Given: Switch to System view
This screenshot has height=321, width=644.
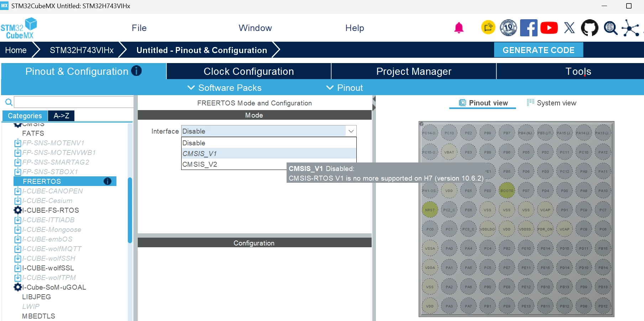Looking at the screenshot, I should pyautogui.click(x=551, y=103).
